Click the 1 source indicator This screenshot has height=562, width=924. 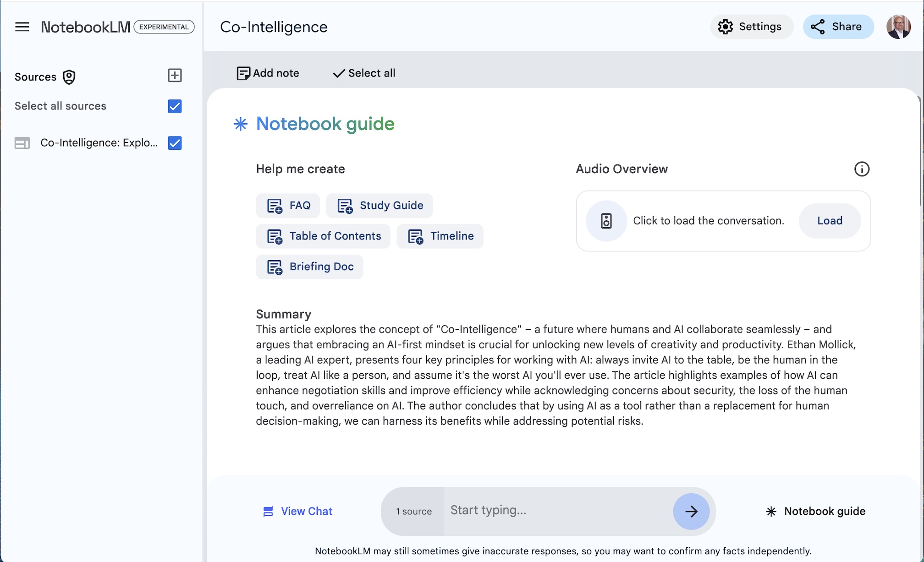click(413, 512)
